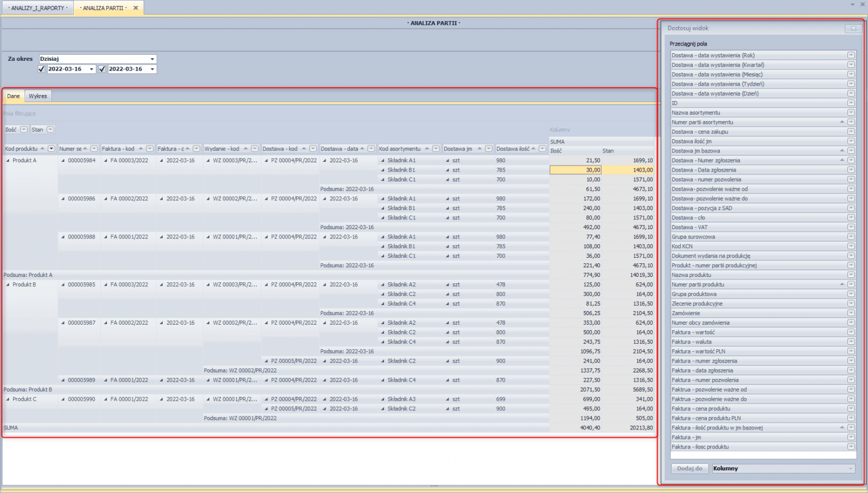Viewport: 868px width, 493px height.
Task: Open filter icon on Dostawa ilość column
Action: point(542,149)
